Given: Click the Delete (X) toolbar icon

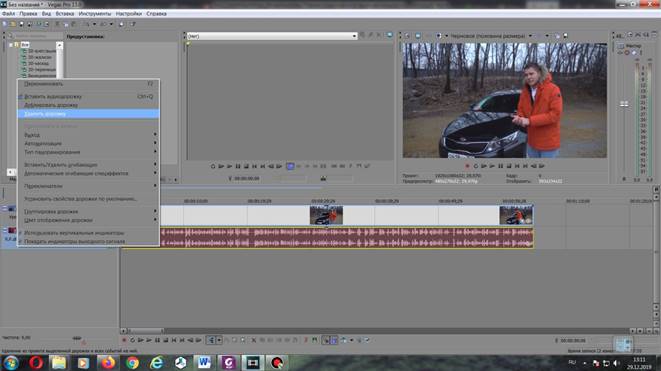Looking at the screenshot, I should tap(253, 340).
